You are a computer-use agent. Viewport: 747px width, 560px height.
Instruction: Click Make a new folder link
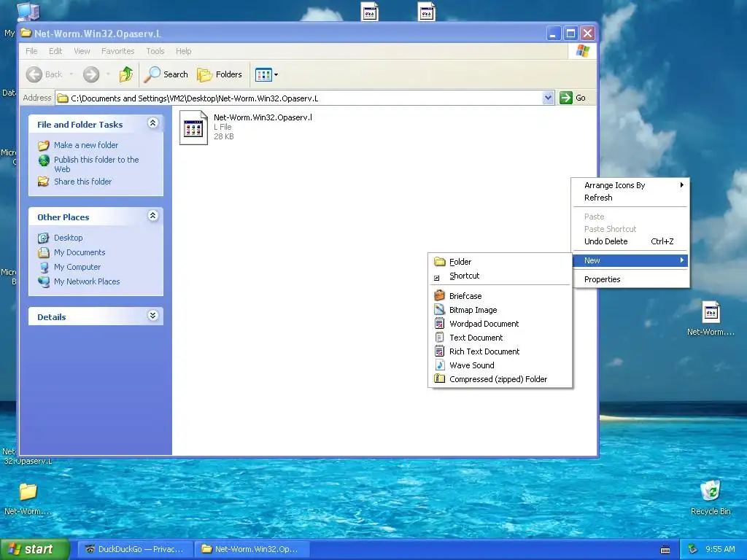86,145
